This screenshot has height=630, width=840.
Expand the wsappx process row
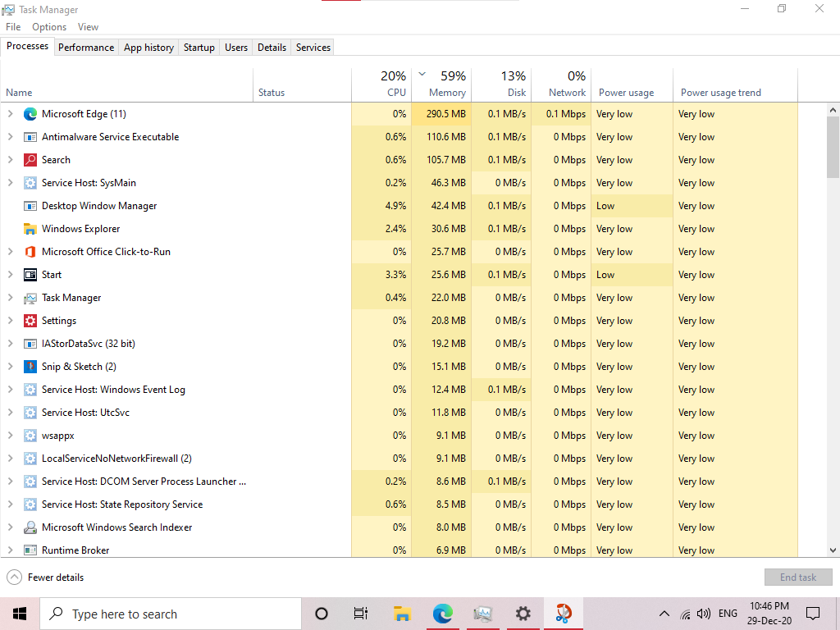tap(10, 436)
